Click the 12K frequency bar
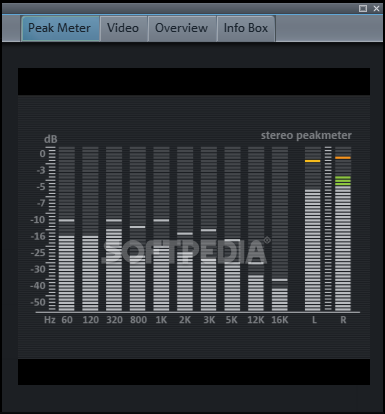Viewport: 385px width, 414px height. coord(256,229)
